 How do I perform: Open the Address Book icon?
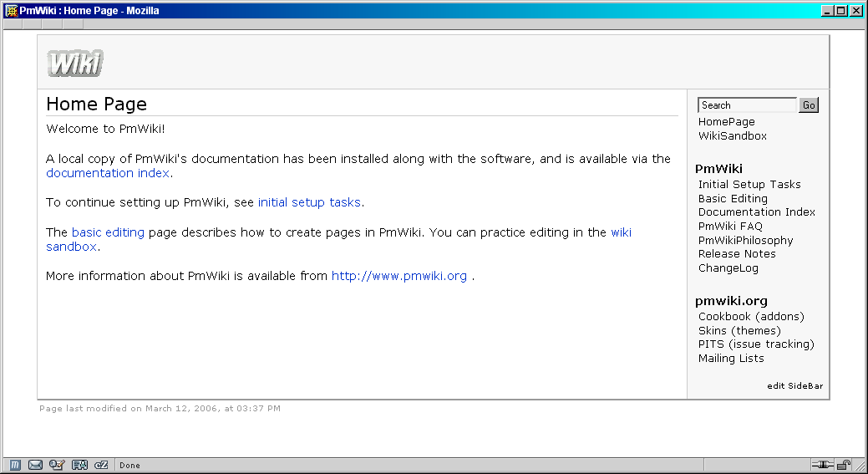click(79, 465)
